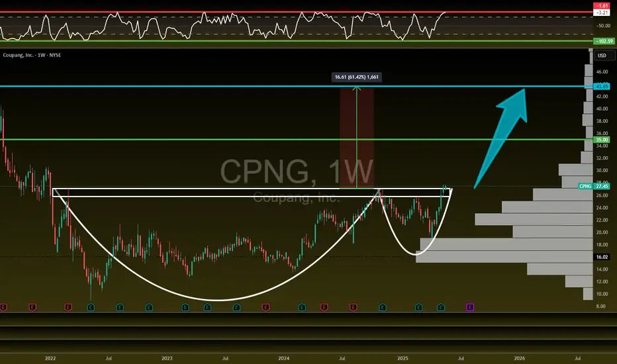Click the 2025 label on time axis

[403, 359]
